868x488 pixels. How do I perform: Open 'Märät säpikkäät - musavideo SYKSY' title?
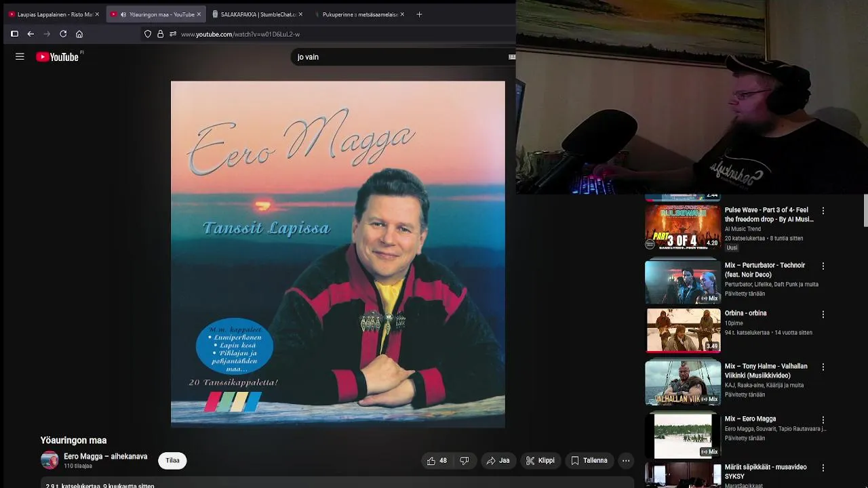point(766,472)
